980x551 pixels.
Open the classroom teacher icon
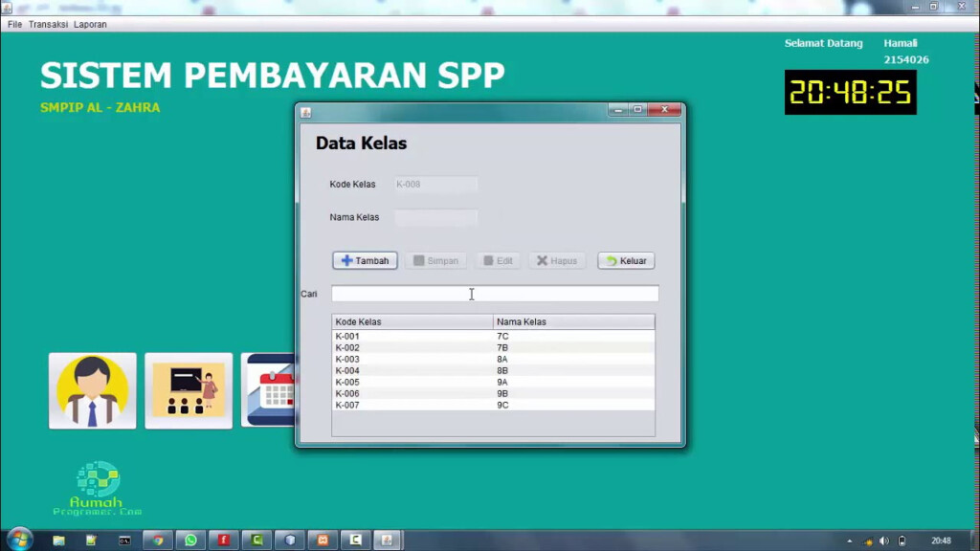[189, 391]
